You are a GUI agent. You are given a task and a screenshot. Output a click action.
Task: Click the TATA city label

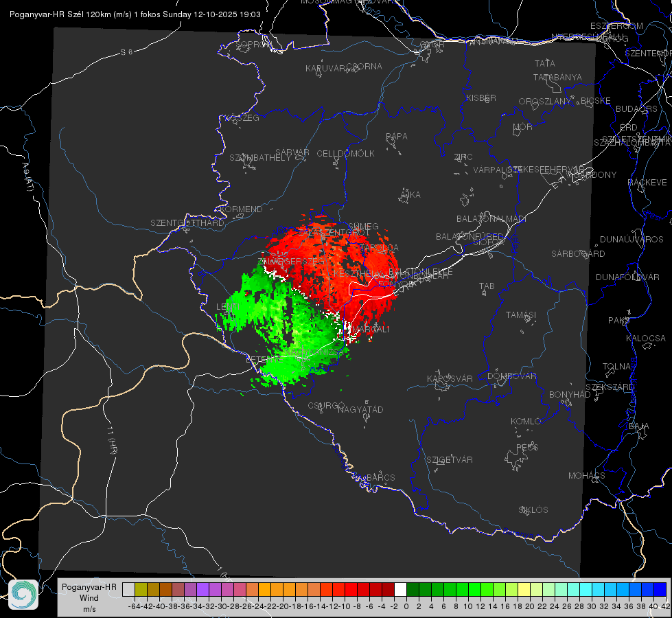click(545, 63)
